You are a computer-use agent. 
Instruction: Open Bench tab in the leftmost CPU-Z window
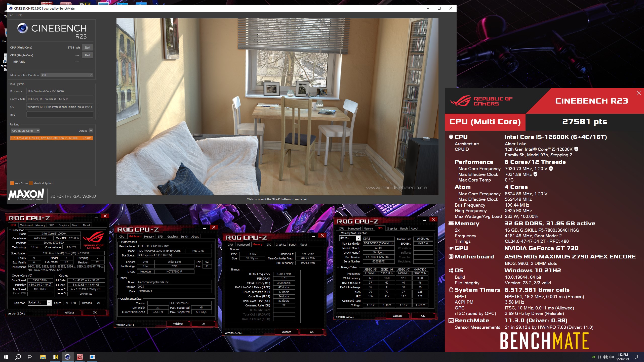pyautogui.click(x=75, y=225)
